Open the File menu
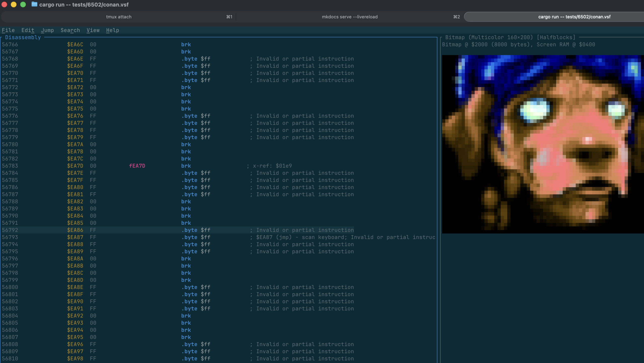The height and width of the screenshot is (363, 644). coord(8,30)
